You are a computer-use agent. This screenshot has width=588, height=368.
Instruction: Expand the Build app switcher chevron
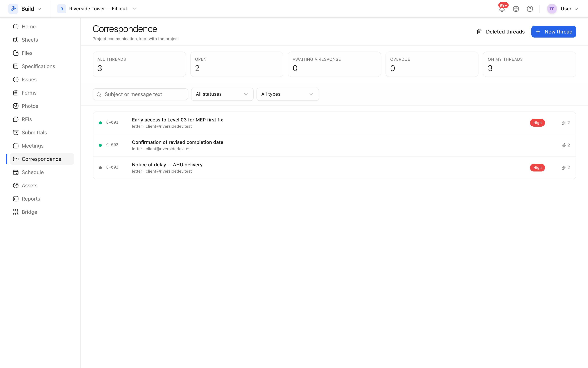point(39,9)
